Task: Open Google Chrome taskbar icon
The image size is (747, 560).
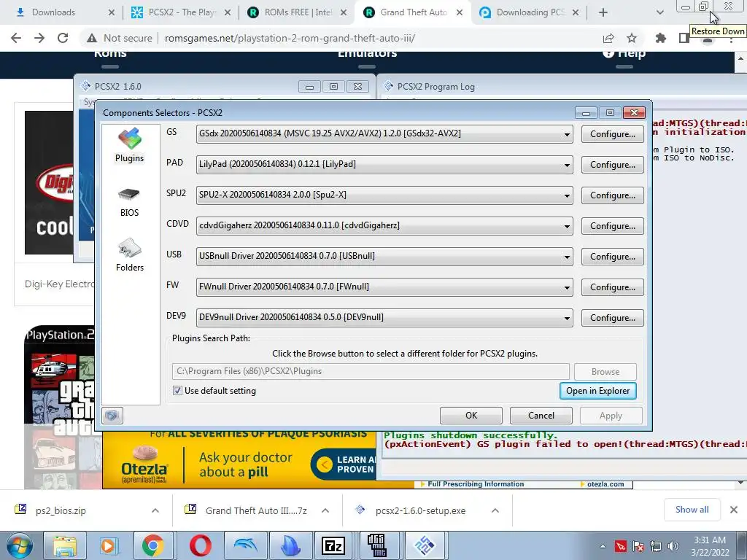Action: (153, 545)
